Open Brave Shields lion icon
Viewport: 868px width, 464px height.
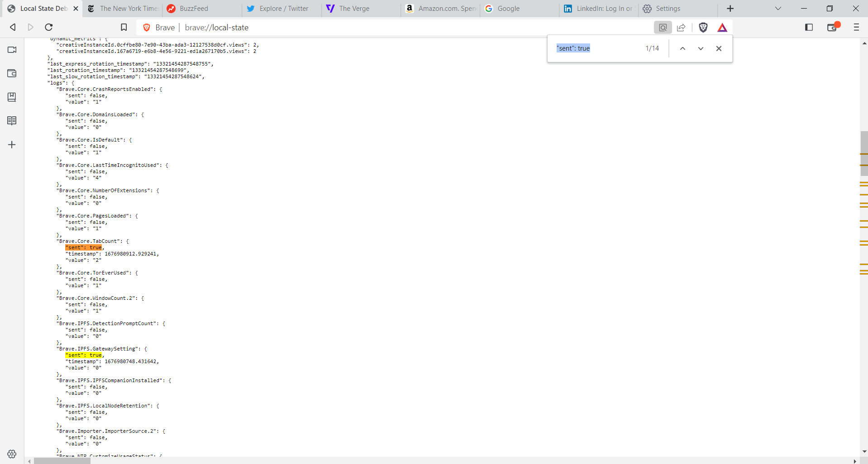tap(703, 28)
